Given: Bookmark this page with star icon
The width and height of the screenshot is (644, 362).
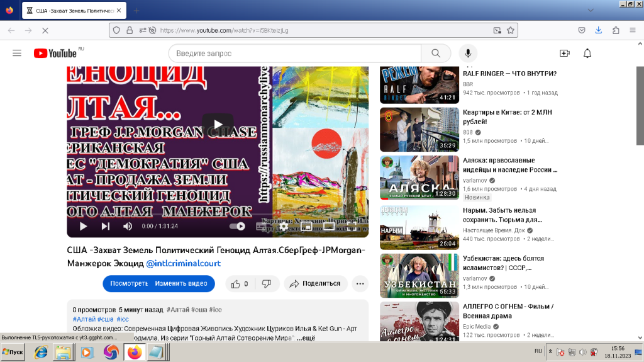Looking at the screenshot, I should 511,30.
